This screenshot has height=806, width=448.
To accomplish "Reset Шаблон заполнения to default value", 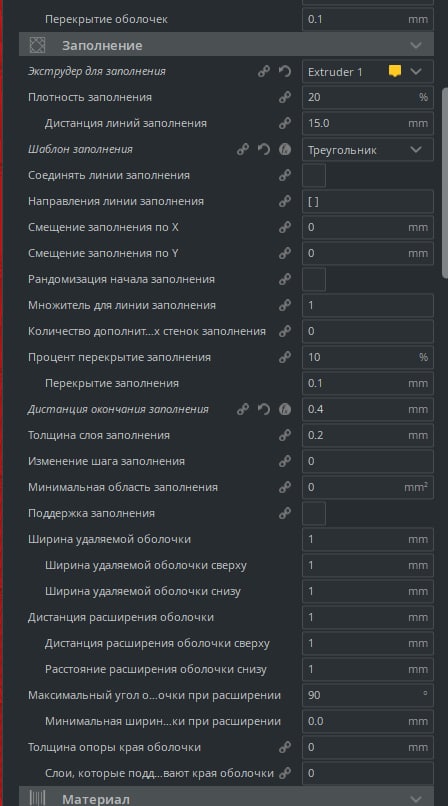I will click(264, 150).
